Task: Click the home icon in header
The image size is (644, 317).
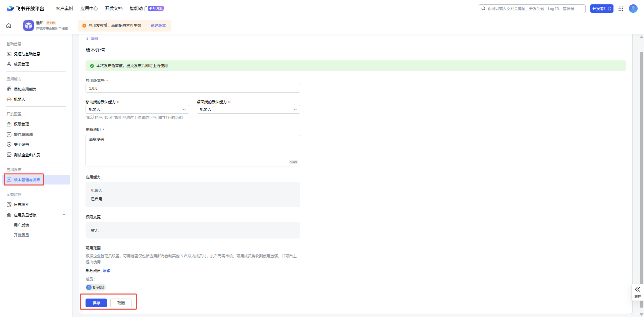Action: pyautogui.click(x=9, y=25)
